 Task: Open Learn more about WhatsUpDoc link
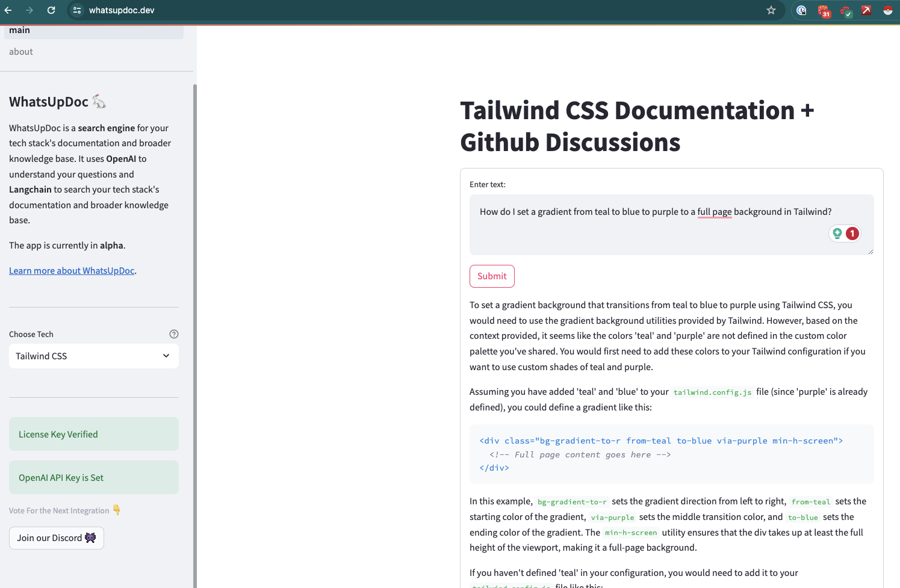(72, 271)
